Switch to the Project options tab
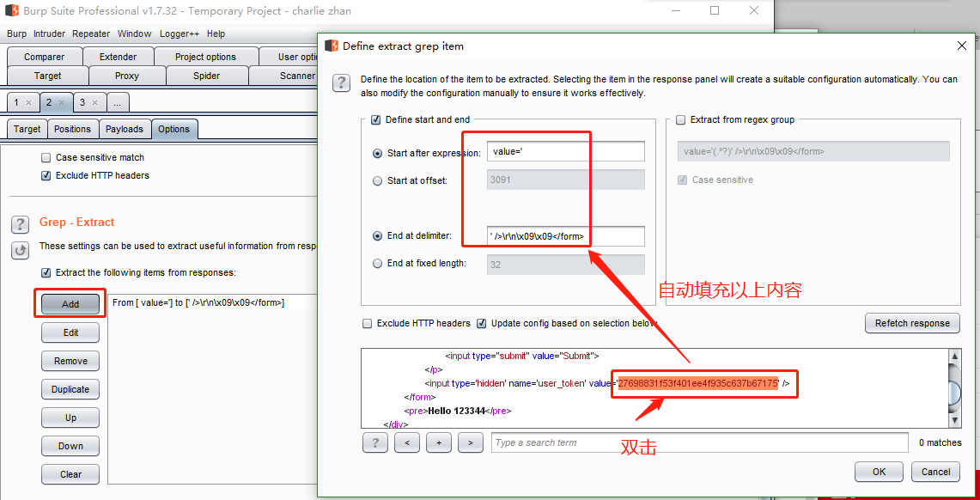The height and width of the screenshot is (500, 980). (205, 57)
